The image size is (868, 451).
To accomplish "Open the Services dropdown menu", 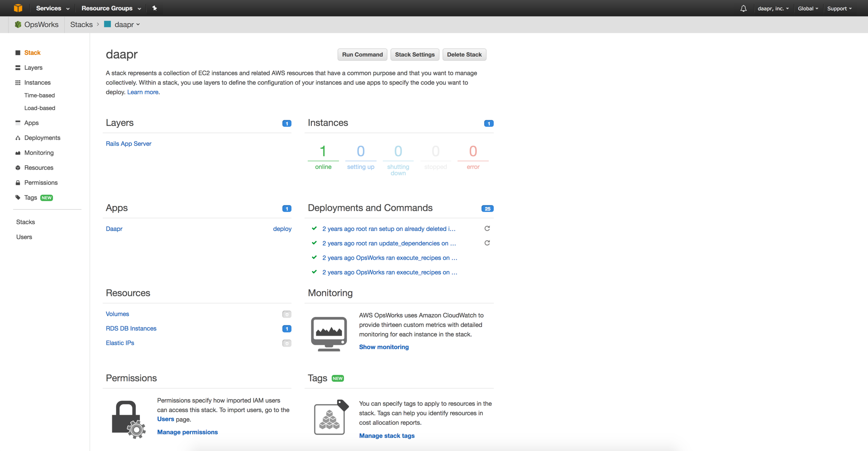I will click(x=53, y=8).
